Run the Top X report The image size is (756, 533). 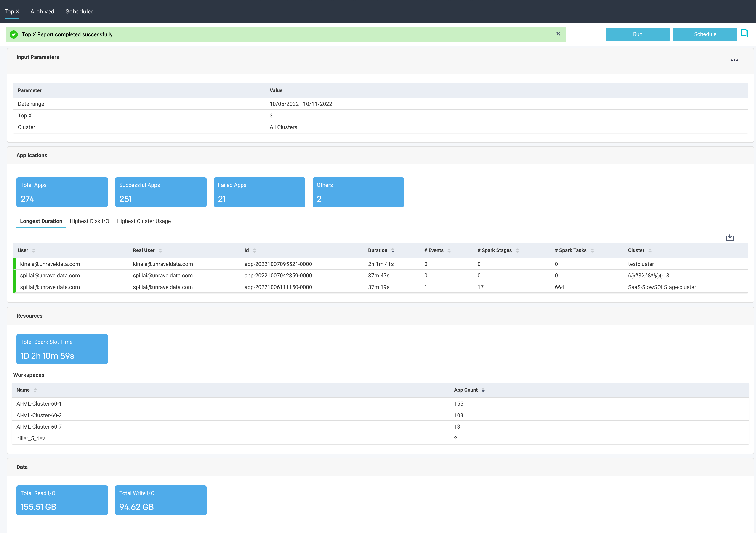tap(637, 34)
